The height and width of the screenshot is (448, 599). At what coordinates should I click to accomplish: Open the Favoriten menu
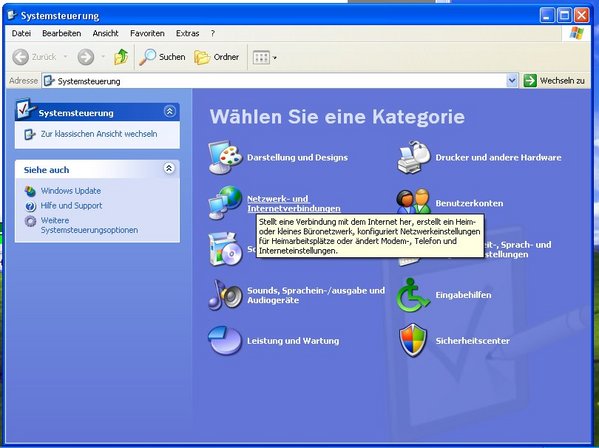tap(147, 34)
